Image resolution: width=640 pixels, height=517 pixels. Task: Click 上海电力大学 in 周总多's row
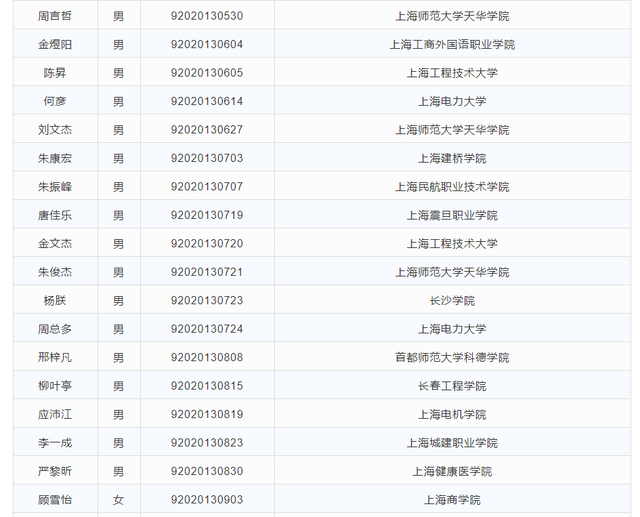point(452,329)
